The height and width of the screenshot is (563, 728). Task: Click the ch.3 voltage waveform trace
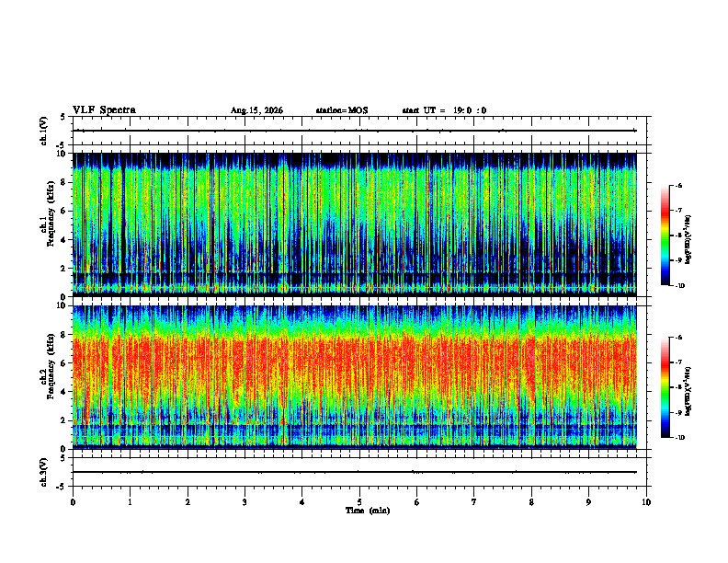(x=355, y=472)
